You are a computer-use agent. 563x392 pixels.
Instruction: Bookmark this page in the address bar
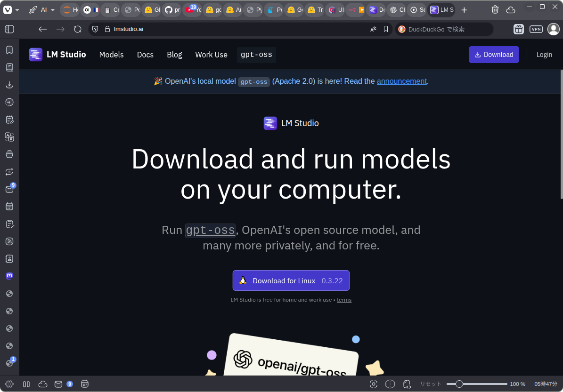pos(386,29)
